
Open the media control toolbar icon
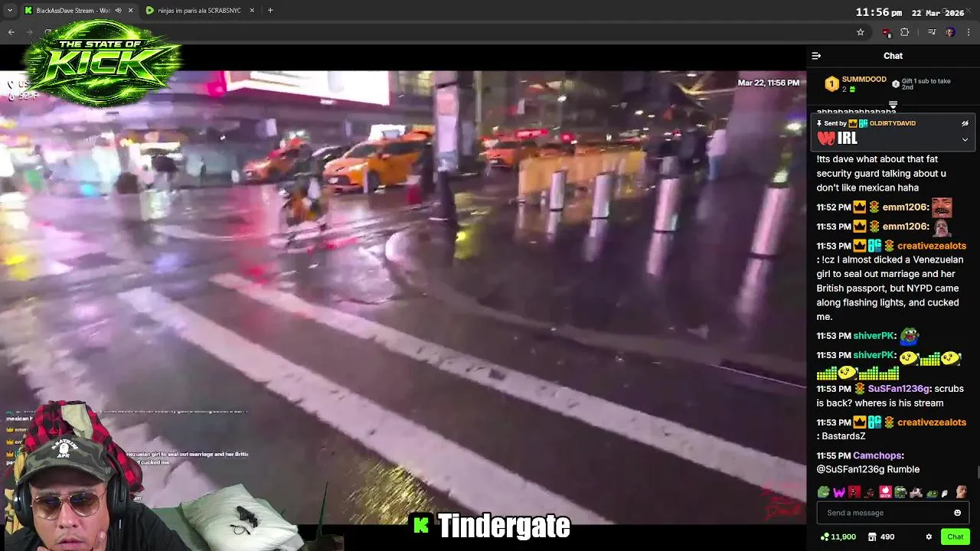click(x=932, y=32)
